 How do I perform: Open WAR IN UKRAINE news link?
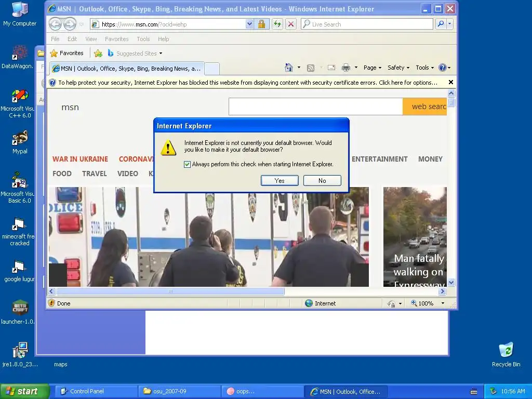tap(80, 159)
